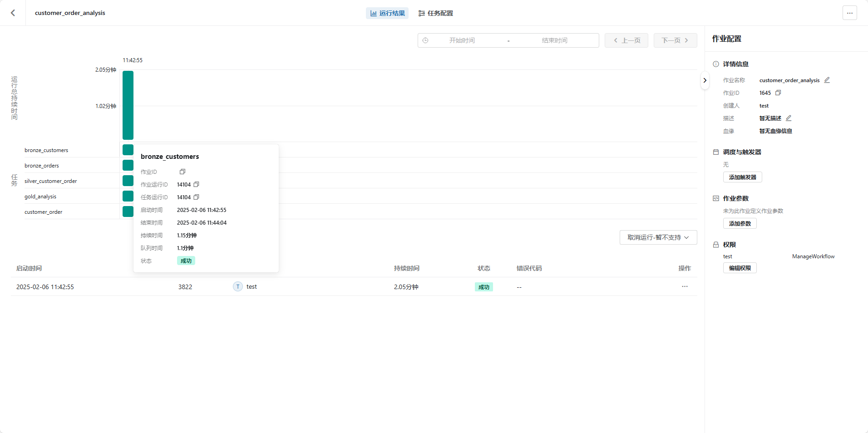Viewport: 868px width, 433px height.
Task: Click the tall total duration bar in the chart
Action: 128,105
